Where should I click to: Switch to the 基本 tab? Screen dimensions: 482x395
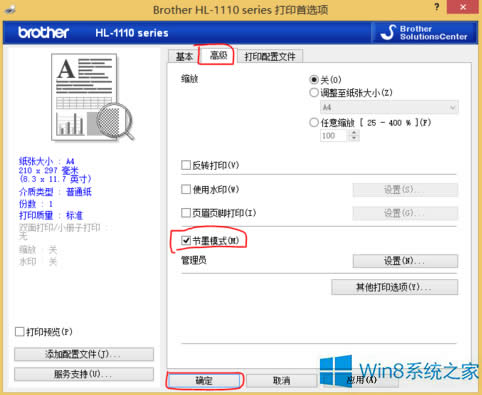tap(184, 56)
